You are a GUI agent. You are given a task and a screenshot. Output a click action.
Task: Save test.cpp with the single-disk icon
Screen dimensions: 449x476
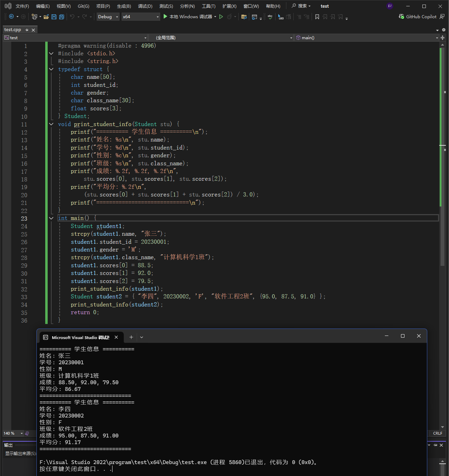click(54, 16)
